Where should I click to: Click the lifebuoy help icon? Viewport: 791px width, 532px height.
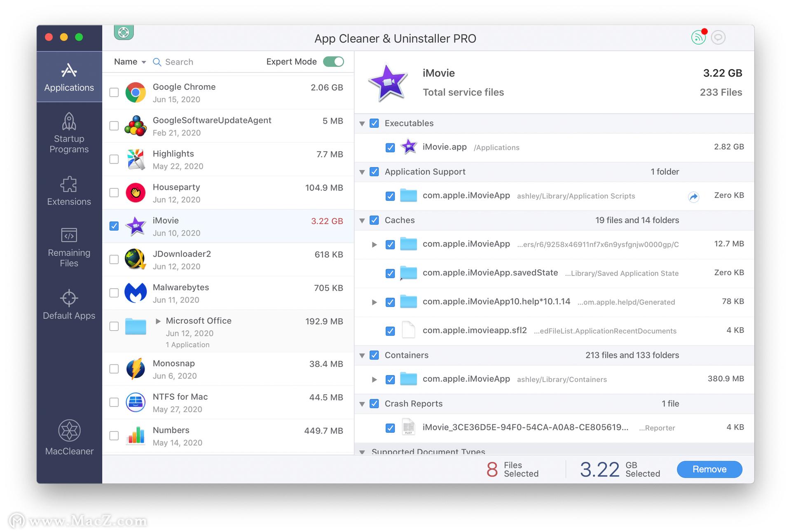tap(124, 33)
